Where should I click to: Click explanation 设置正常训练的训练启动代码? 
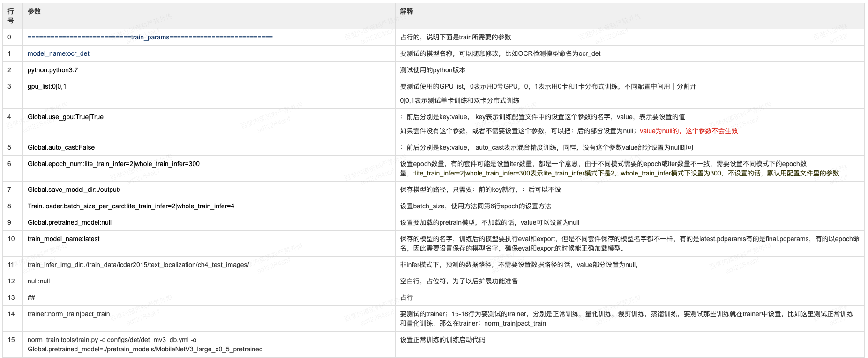(x=442, y=340)
